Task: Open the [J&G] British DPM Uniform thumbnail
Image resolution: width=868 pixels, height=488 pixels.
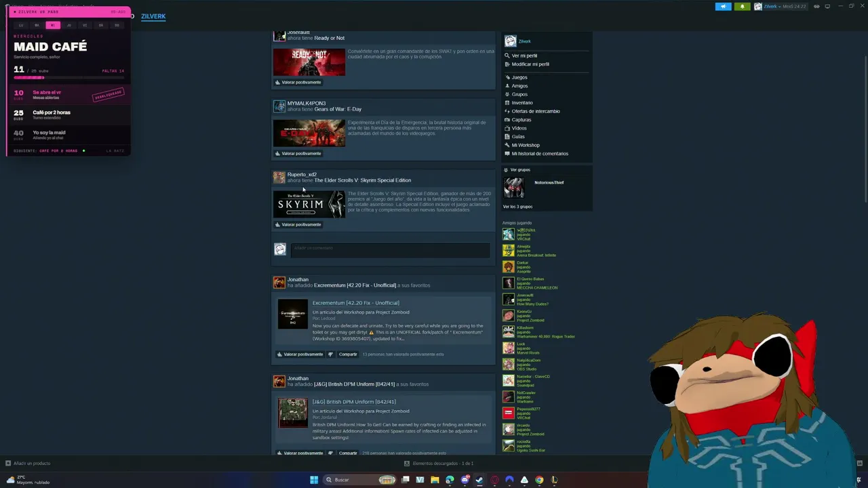Action: (293, 413)
